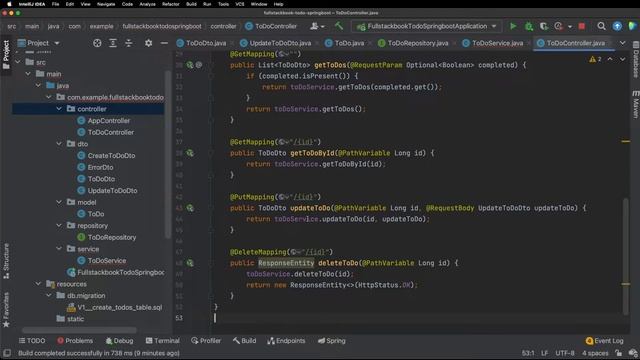Image resolution: width=640 pixels, height=360 pixels.
Task: Collapse the dto package folder
Action: [x=59, y=144]
